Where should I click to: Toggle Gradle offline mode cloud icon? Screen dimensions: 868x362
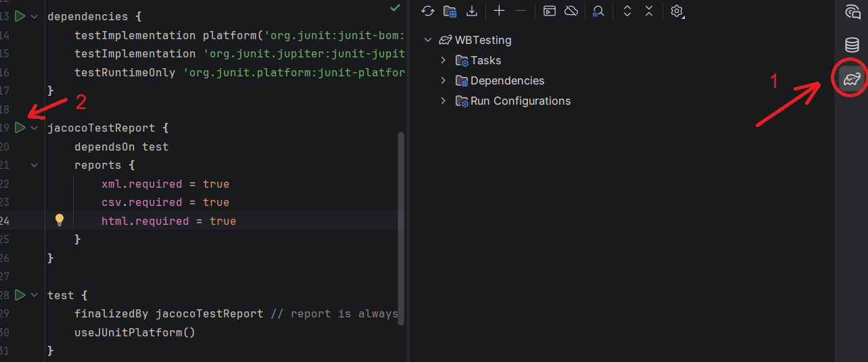(x=571, y=11)
